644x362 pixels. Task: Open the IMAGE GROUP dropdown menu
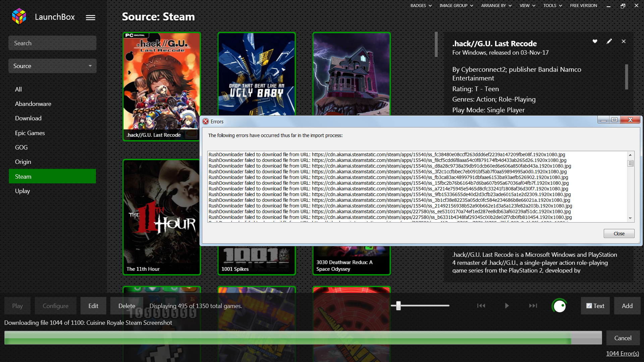tap(456, 5)
